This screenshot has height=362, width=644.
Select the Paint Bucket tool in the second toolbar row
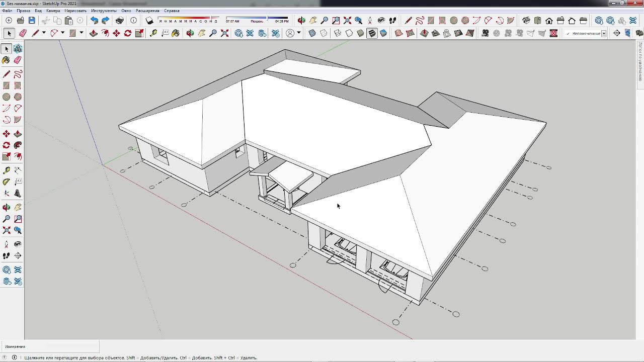[175, 33]
